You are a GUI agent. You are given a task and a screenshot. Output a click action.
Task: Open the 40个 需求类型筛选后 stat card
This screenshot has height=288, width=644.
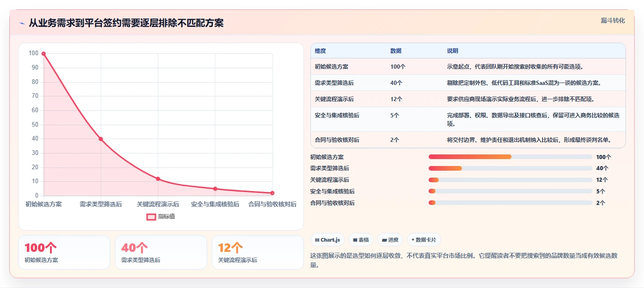point(161,252)
